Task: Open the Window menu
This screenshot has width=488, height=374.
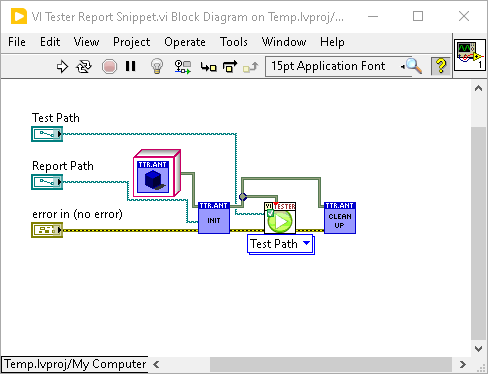Action: pos(284,42)
